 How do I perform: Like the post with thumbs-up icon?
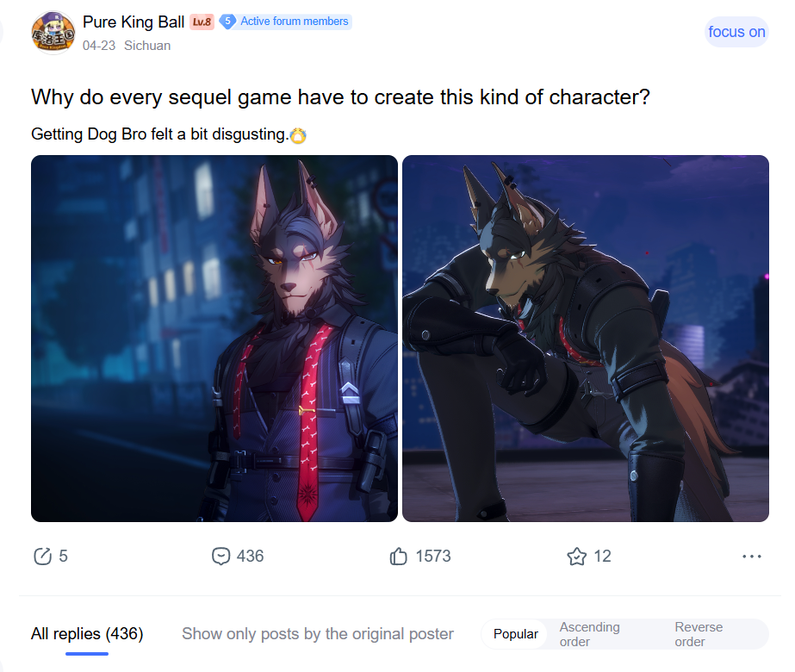click(x=399, y=557)
